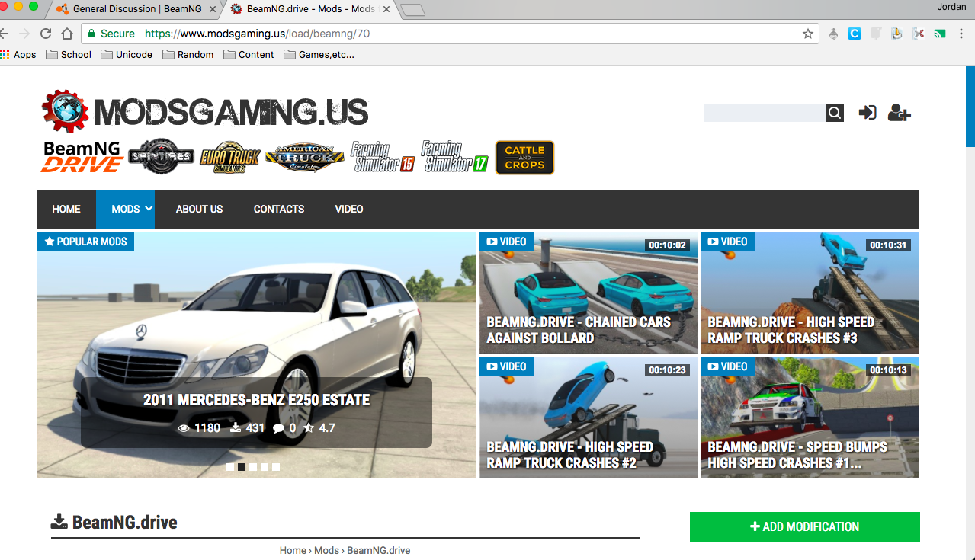Click the browser address bar URL
This screenshot has height=560, width=975.
pos(257,34)
